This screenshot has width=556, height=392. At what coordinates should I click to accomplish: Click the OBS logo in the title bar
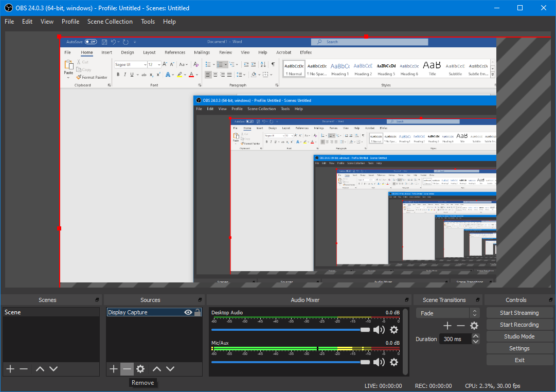tap(9, 8)
